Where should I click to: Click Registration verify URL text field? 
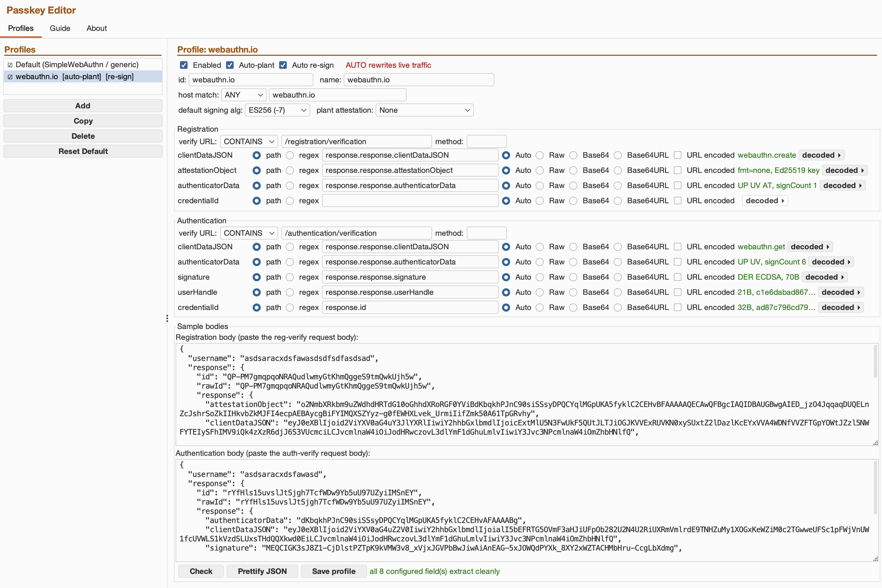click(x=356, y=142)
